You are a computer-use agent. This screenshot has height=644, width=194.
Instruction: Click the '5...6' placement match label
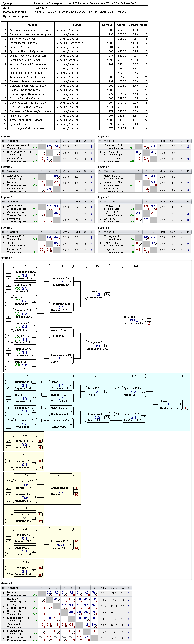25,434
